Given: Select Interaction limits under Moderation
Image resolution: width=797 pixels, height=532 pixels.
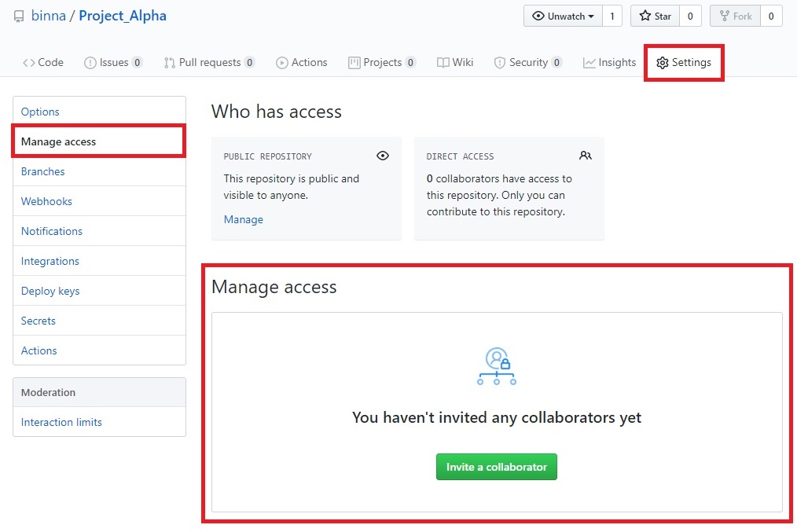Looking at the screenshot, I should coord(99,422).
